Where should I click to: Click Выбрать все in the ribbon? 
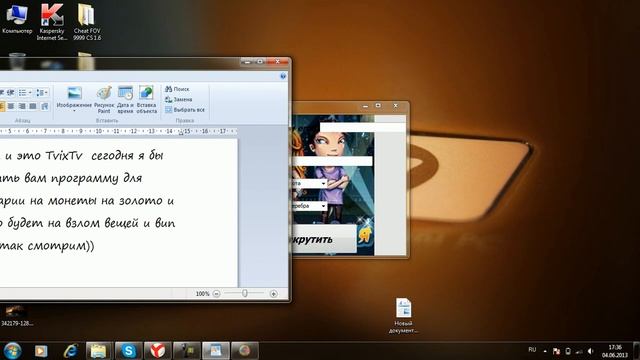click(185, 110)
